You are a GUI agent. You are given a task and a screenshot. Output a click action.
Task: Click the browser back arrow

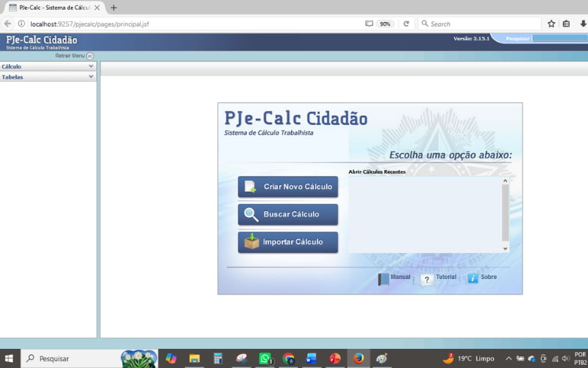coord(7,24)
